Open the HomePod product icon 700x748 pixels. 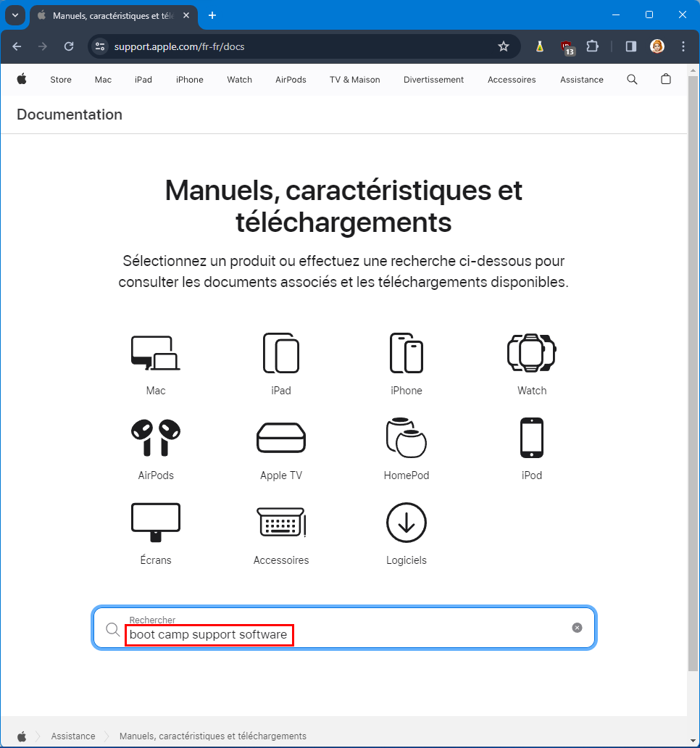tap(407, 438)
